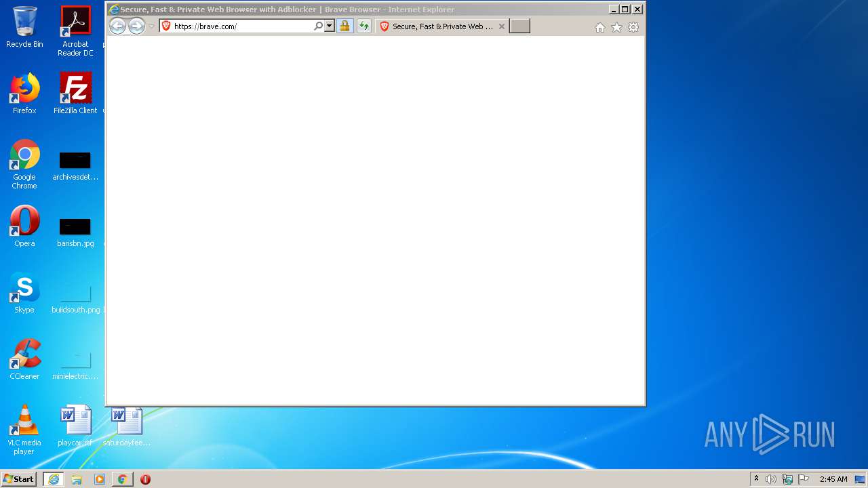Viewport: 868px width, 488px height.
Task: Select the Google Chrome desktop shortcut
Action: click(x=24, y=164)
